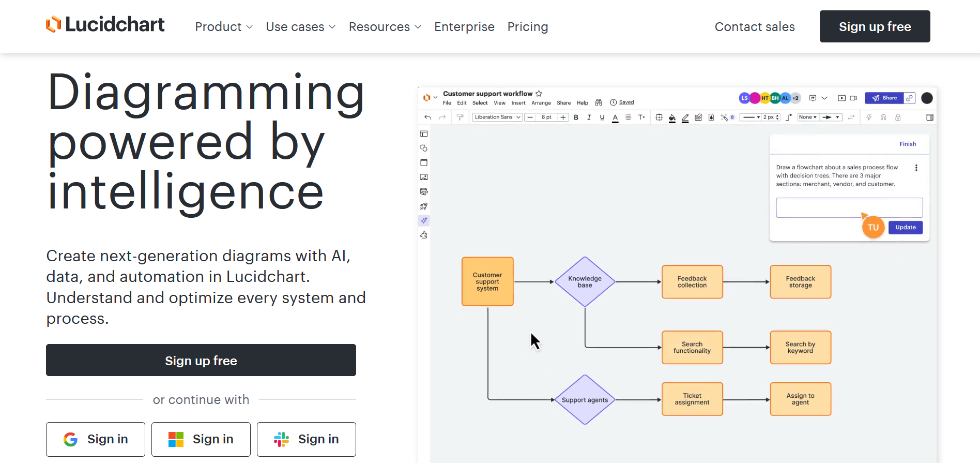This screenshot has width=980, height=463.
Task: Open the fill color bucket
Action: (x=672, y=118)
